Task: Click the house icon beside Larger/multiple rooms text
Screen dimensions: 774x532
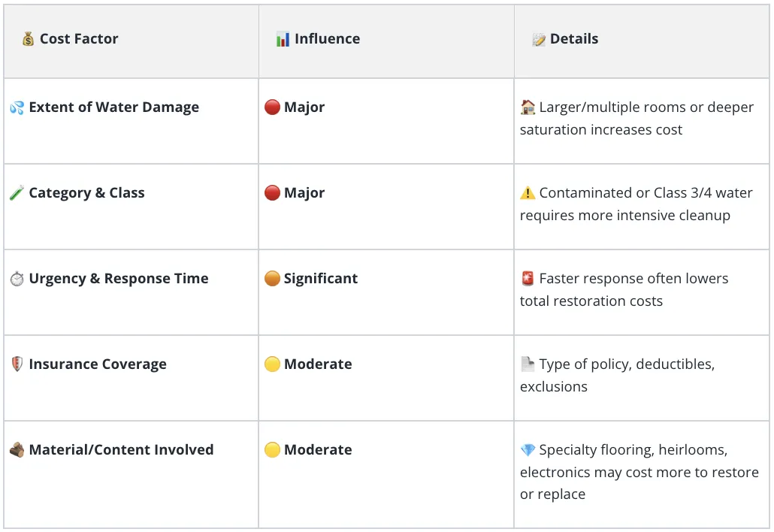Action: (x=528, y=107)
